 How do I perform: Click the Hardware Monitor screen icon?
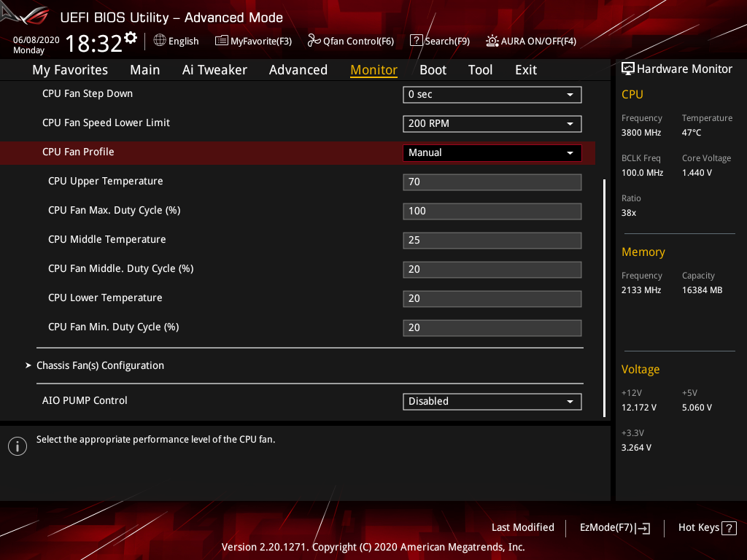pyautogui.click(x=628, y=69)
